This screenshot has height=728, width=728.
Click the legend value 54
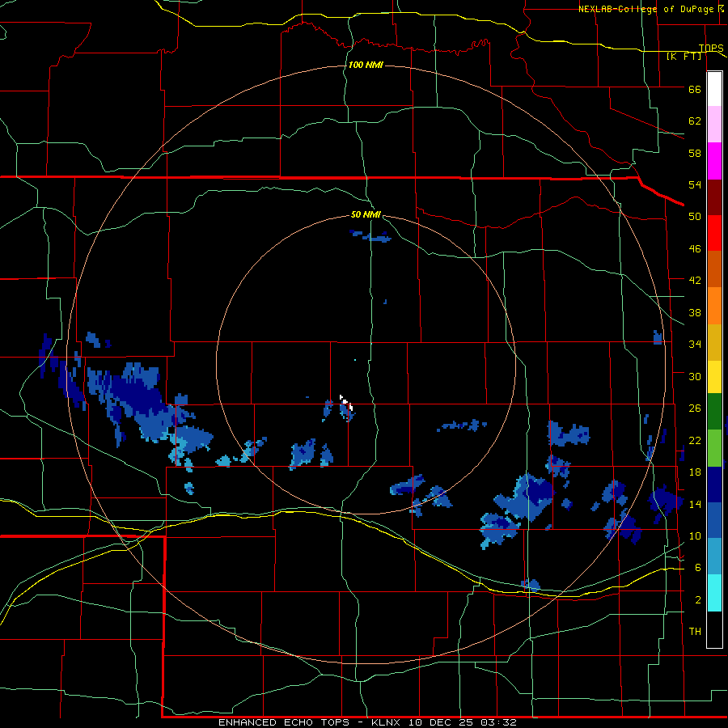695,184
